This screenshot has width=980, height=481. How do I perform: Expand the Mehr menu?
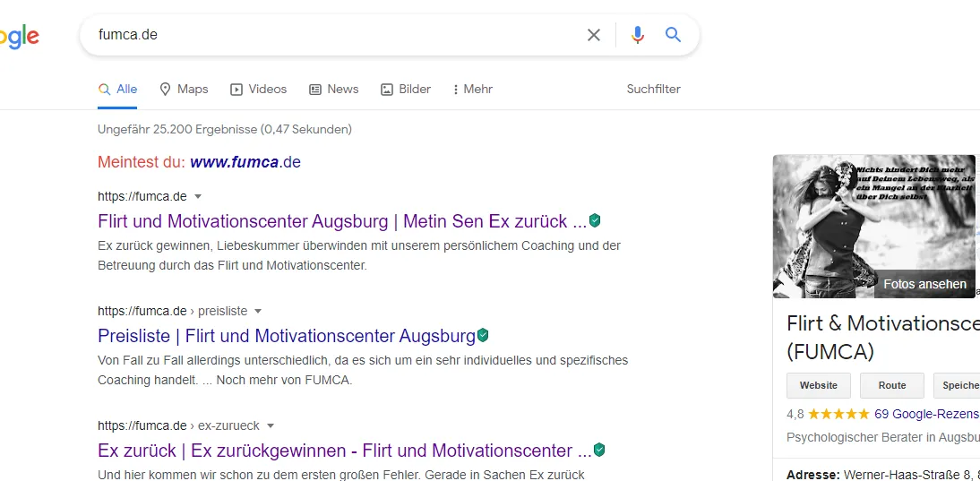[472, 90]
